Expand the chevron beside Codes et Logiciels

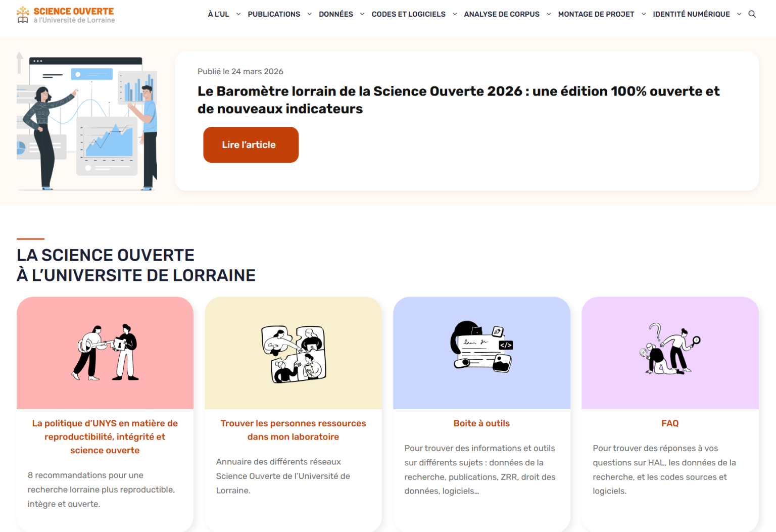(455, 14)
